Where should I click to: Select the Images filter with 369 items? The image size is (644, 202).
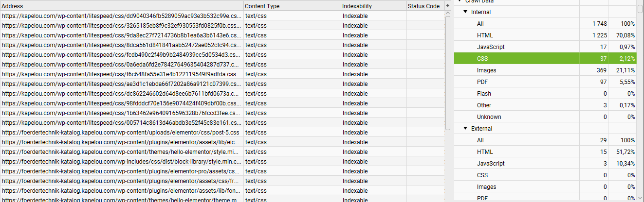[x=545, y=70]
